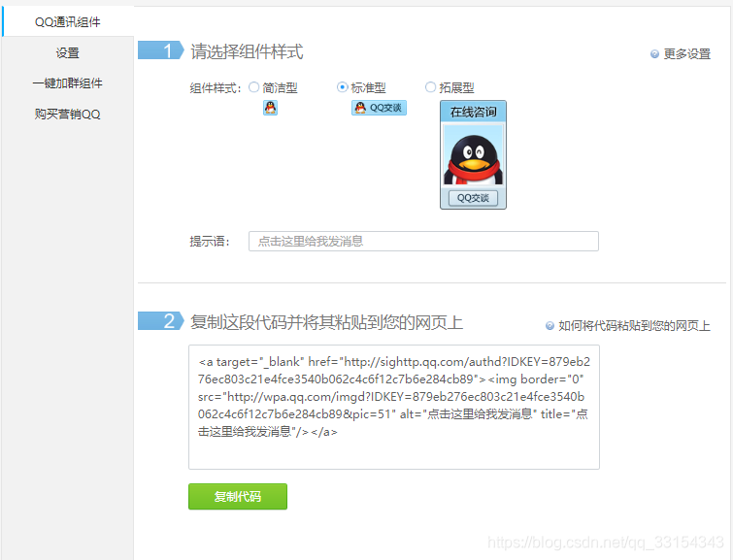The width and height of the screenshot is (733, 560).
Task: Focus the 提示语 input field
Action: (x=423, y=242)
